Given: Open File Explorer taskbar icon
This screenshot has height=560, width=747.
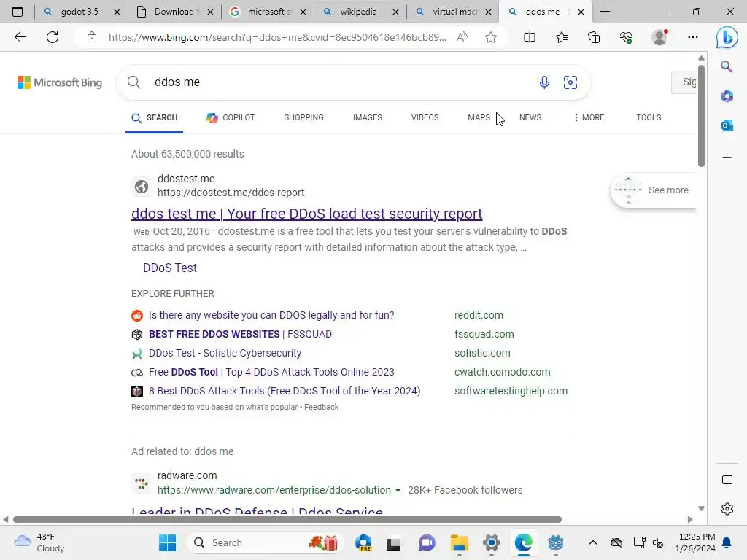Looking at the screenshot, I should tap(460, 542).
